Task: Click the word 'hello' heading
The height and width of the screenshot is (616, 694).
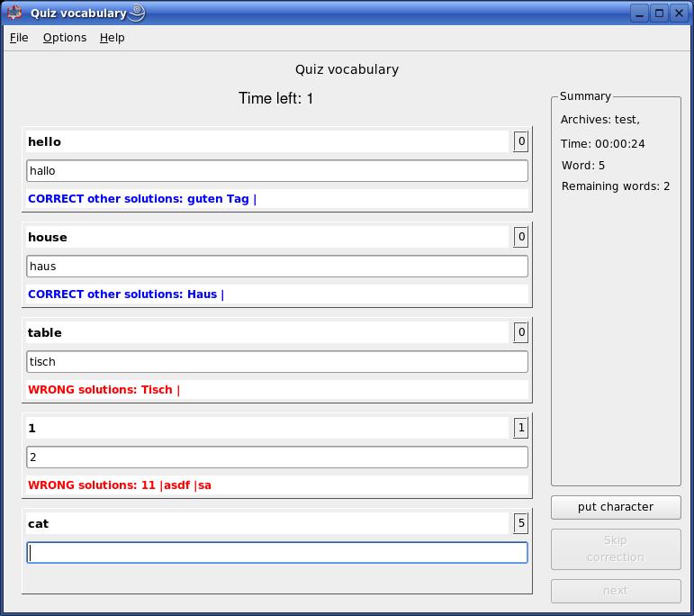Action: click(x=44, y=141)
